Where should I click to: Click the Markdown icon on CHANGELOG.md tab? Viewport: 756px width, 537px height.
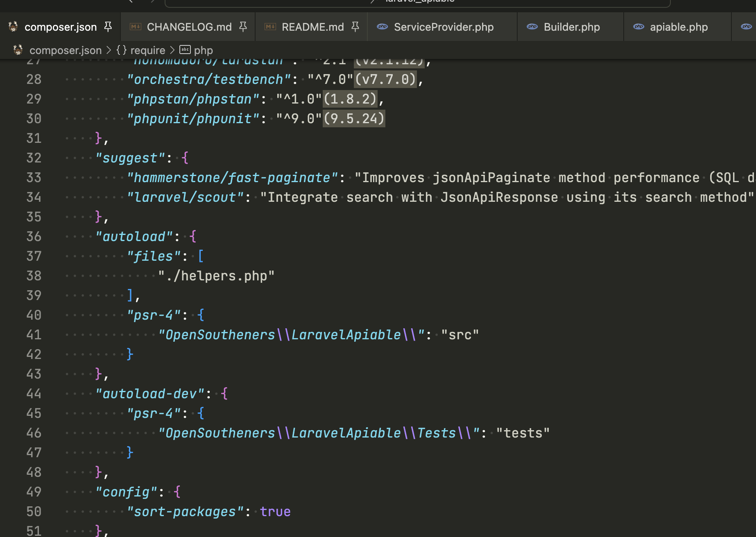(x=136, y=27)
